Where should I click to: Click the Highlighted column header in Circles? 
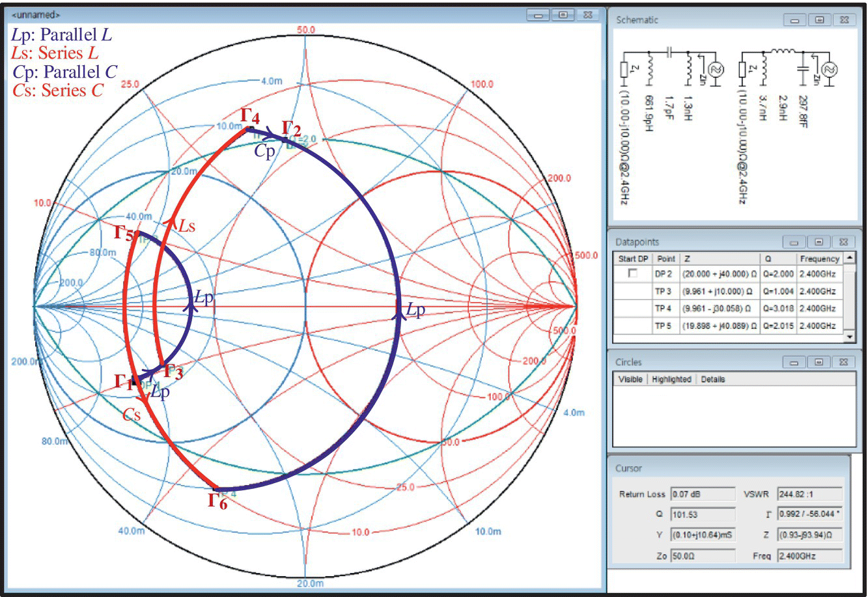click(671, 379)
